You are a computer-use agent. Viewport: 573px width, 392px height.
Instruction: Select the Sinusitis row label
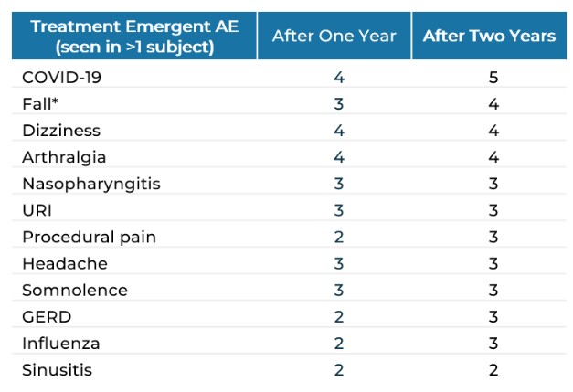click(58, 370)
